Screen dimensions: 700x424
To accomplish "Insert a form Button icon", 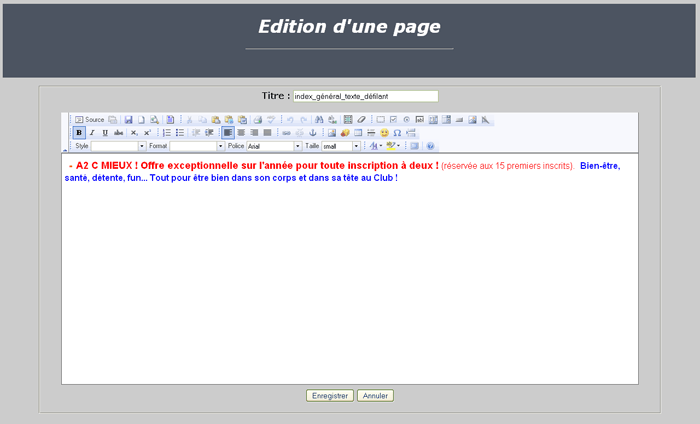I will (x=459, y=120).
